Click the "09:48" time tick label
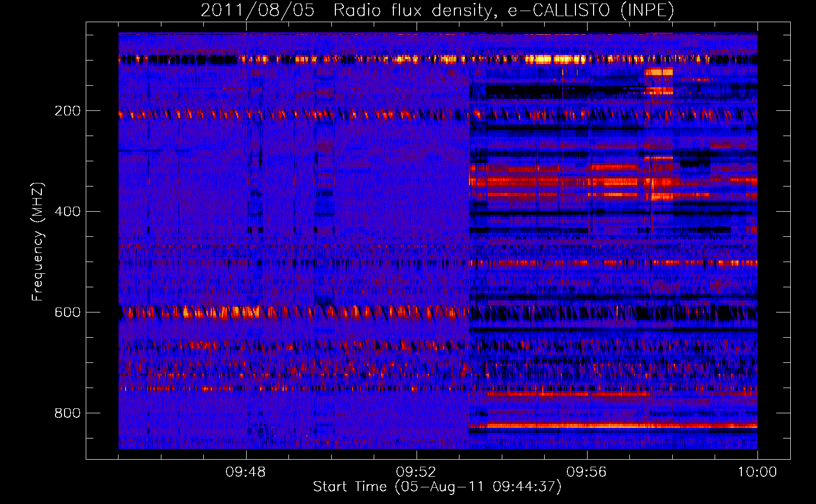 [x=246, y=472]
